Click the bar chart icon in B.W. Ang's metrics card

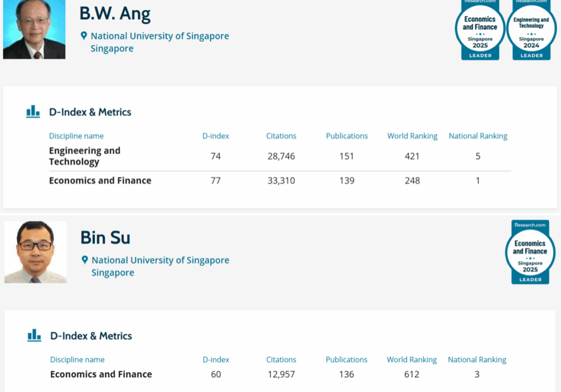[33, 112]
